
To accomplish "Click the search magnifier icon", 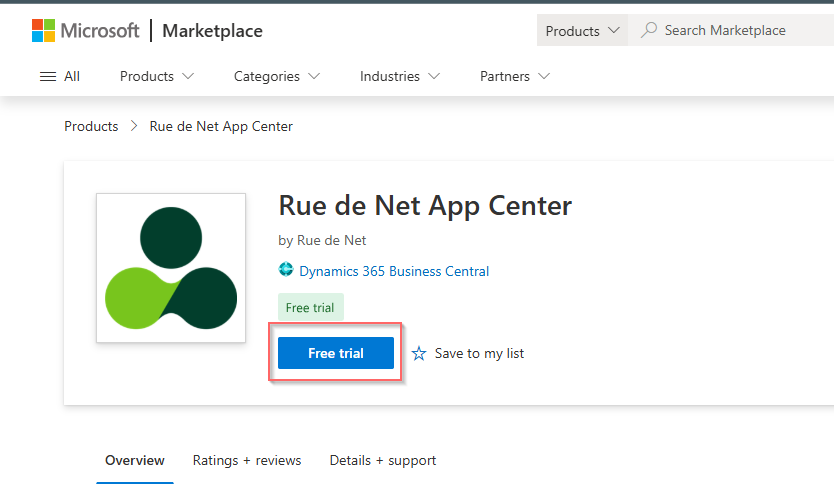I will point(649,31).
